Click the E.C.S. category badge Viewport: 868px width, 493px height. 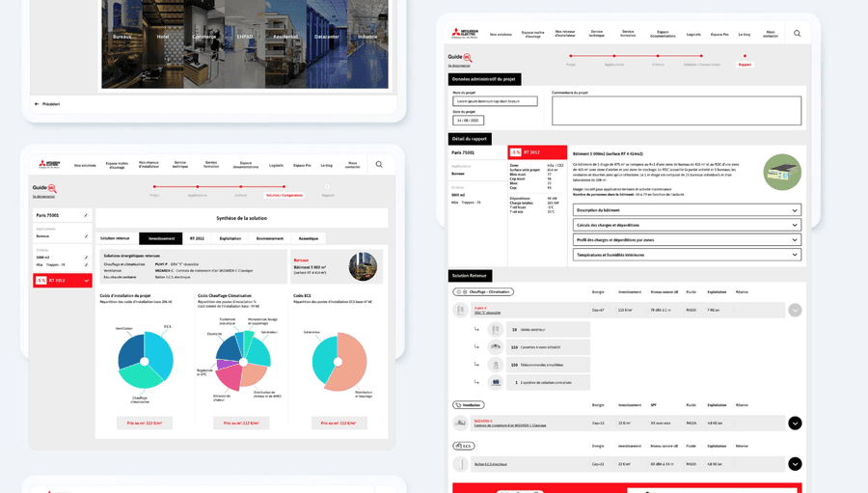click(463, 446)
